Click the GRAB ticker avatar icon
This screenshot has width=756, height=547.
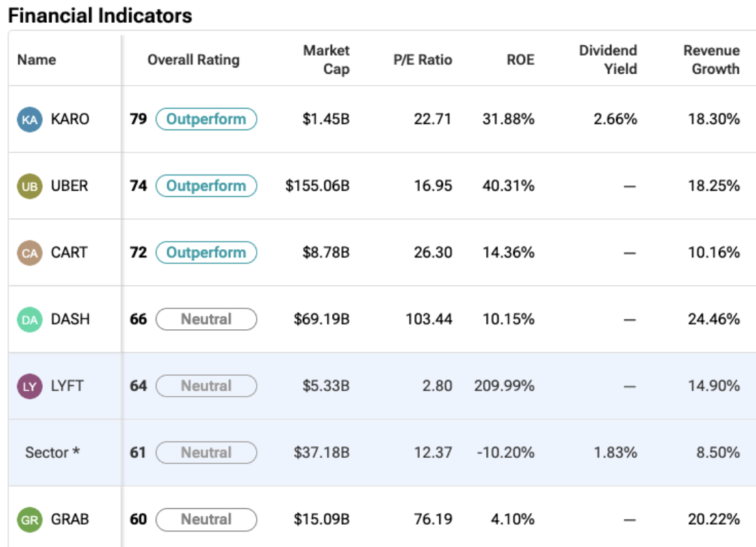30,520
